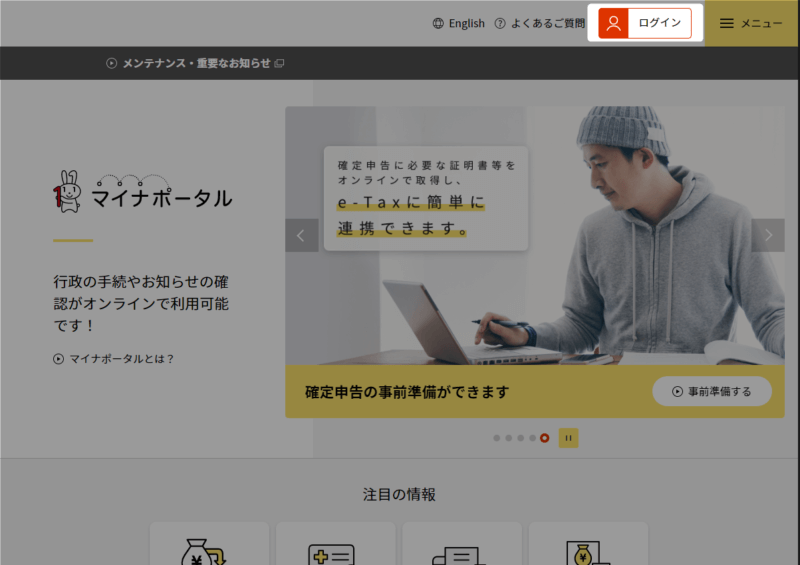
Task: Go to previous carousel slide arrow
Action: click(301, 236)
